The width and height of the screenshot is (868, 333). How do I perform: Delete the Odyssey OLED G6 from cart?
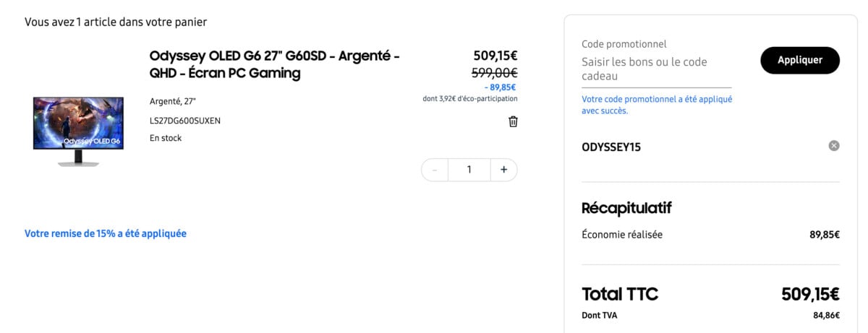[513, 121]
